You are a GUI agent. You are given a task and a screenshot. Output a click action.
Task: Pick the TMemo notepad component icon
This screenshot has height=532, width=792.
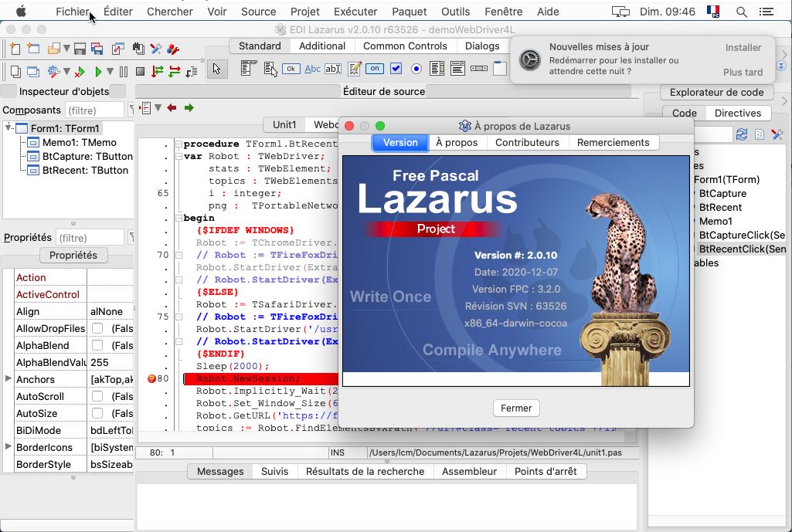point(354,69)
